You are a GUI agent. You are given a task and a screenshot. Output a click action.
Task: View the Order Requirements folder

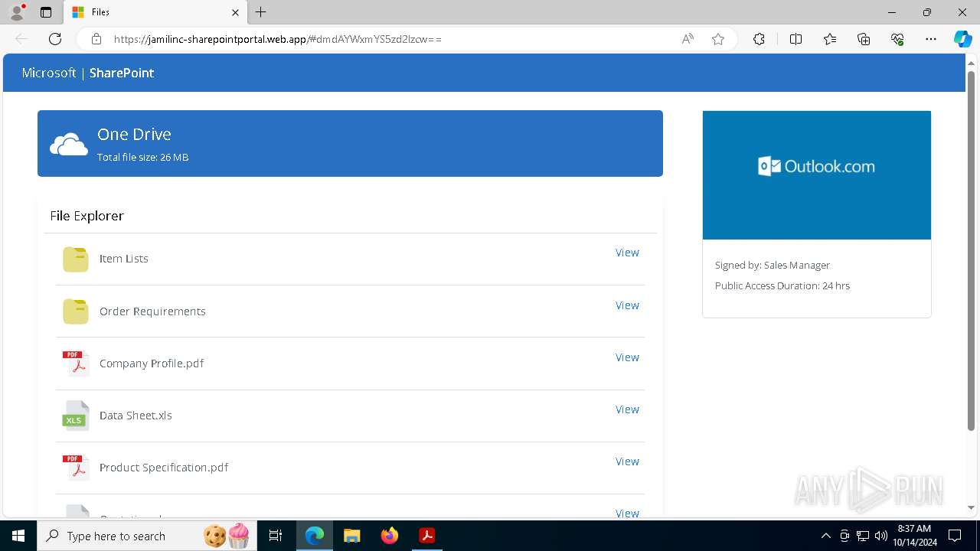tap(627, 305)
